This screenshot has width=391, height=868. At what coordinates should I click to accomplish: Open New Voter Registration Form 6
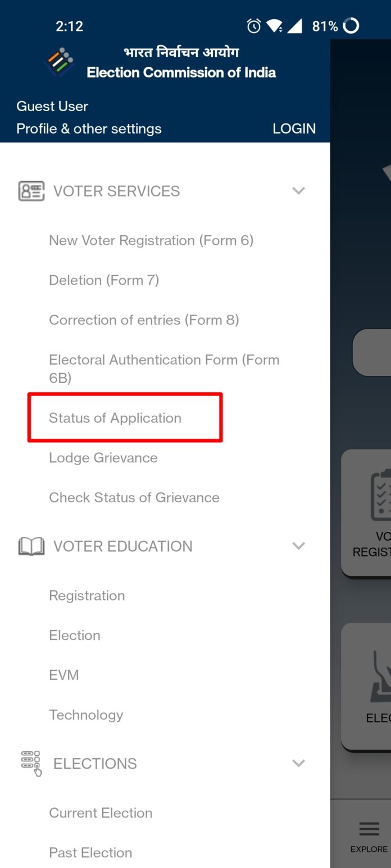pos(151,240)
